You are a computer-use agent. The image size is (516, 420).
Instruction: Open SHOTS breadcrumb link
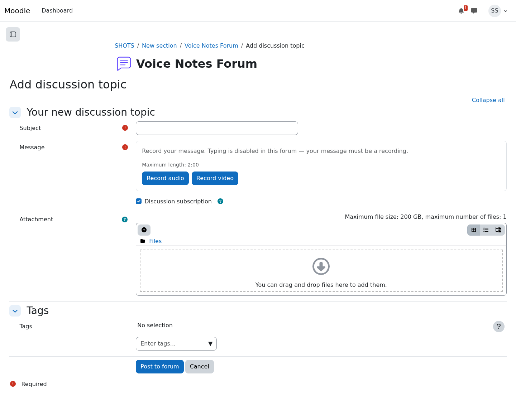tap(124, 45)
